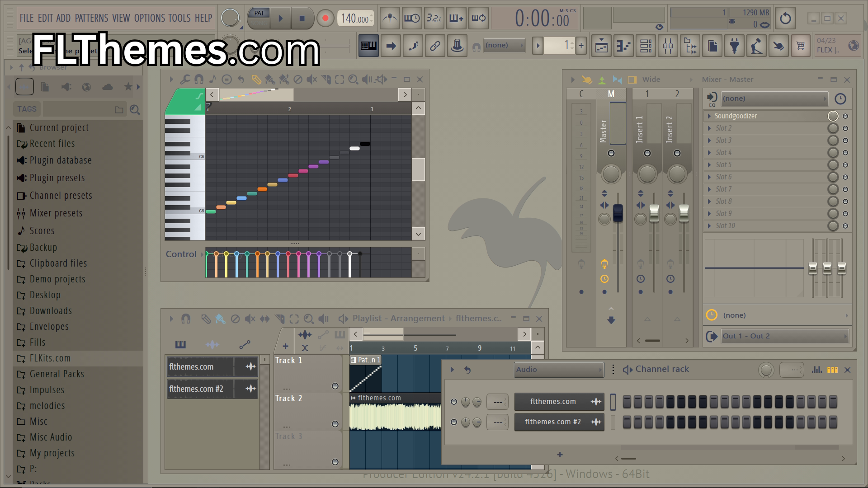The image size is (868, 488).
Task: Click the playlist snap magnet icon
Action: point(186,319)
